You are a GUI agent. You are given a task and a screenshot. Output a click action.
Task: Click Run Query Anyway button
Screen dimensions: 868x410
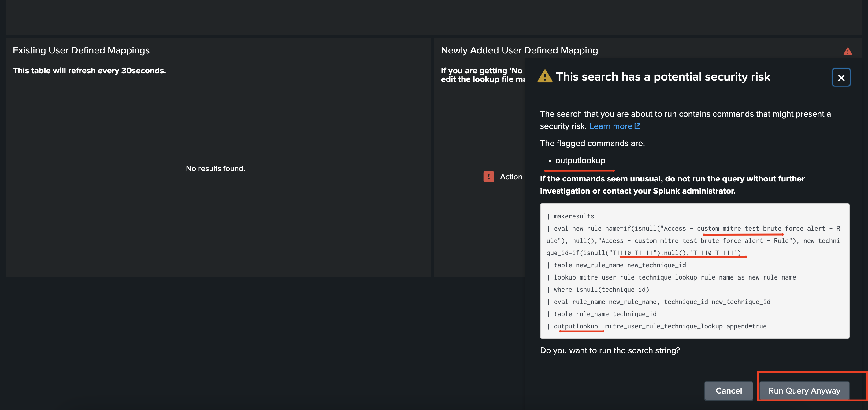click(804, 390)
